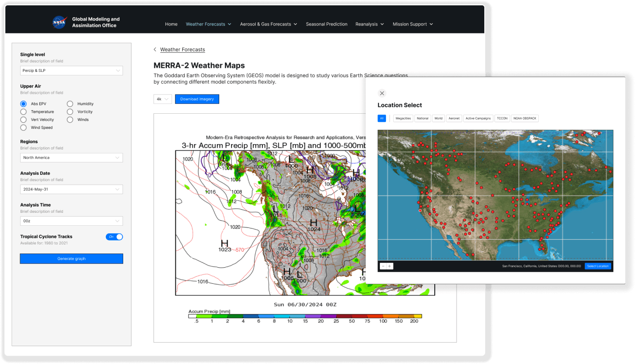The height and width of the screenshot is (364, 636).
Task: Open the Regions North America dropdown
Action: (x=71, y=157)
